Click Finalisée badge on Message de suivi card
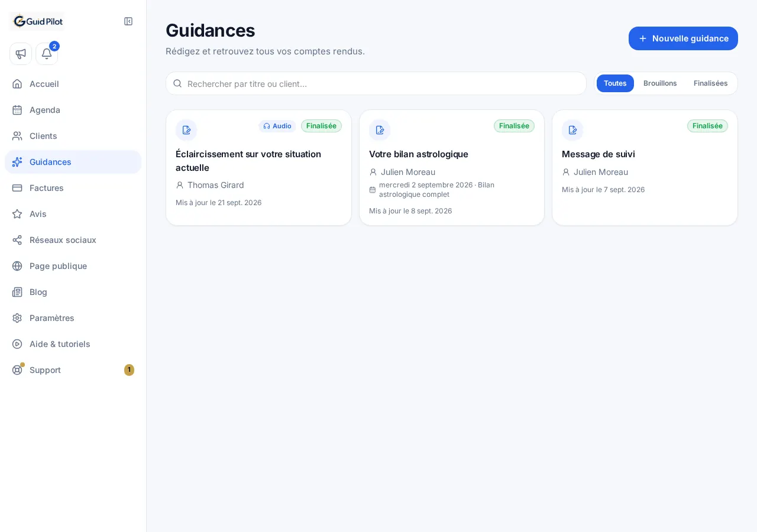 pos(707,126)
